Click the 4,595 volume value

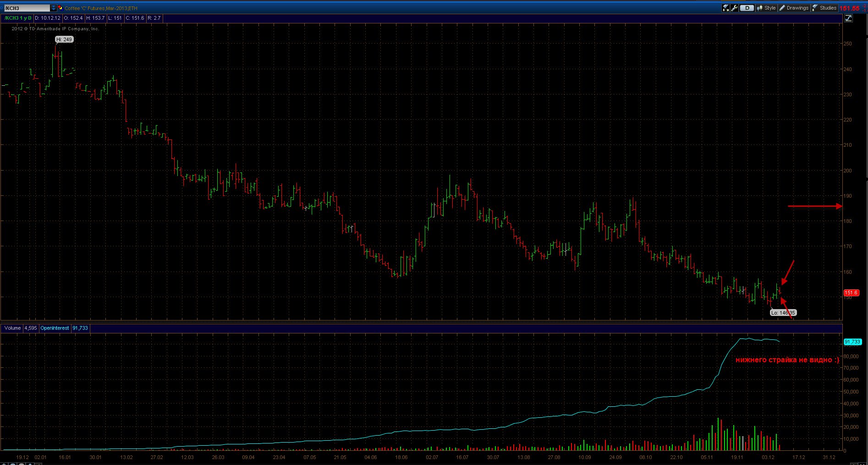31,328
